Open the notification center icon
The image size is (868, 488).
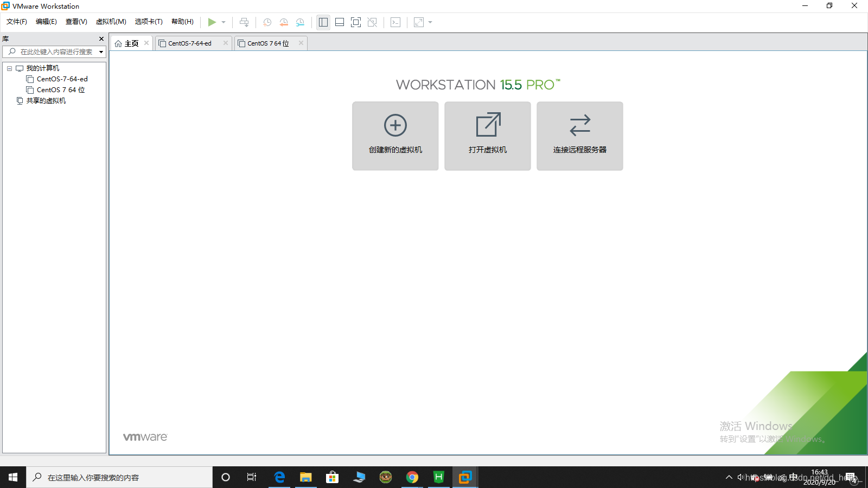click(x=851, y=477)
